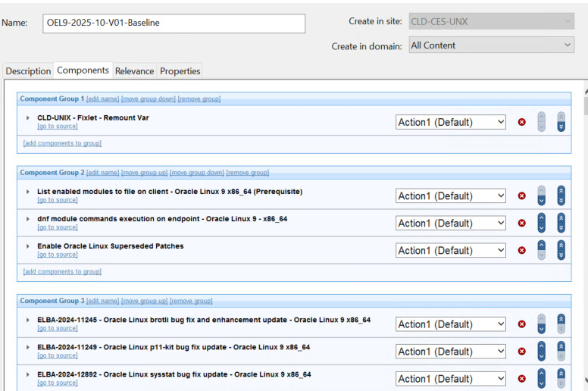Switch to the Relevance tab
The width and height of the screenshot is (588, 391).
(x=135, y=71)
